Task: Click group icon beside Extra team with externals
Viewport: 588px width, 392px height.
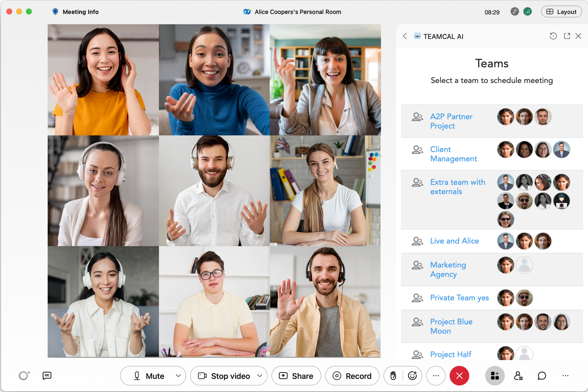Action: click(417, 182)
